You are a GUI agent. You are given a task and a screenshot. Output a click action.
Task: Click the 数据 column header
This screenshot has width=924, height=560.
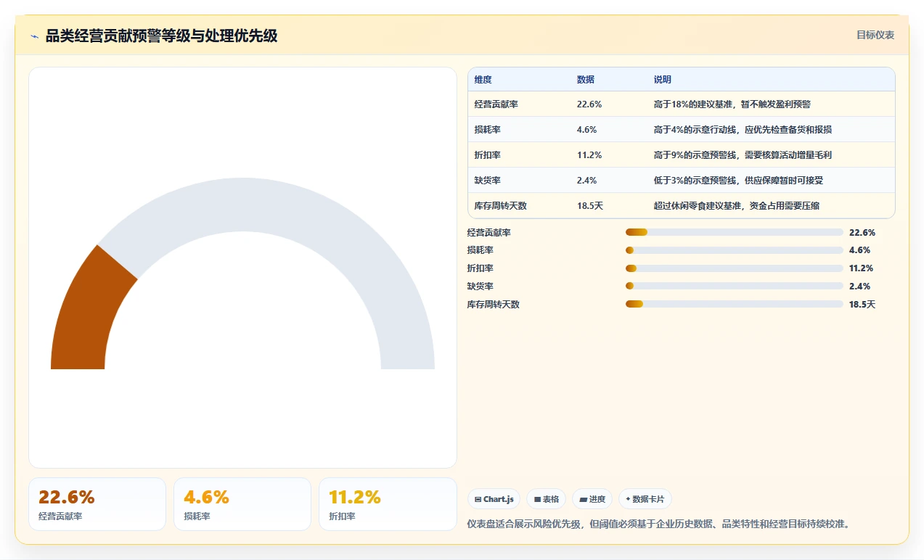point(586,80)
